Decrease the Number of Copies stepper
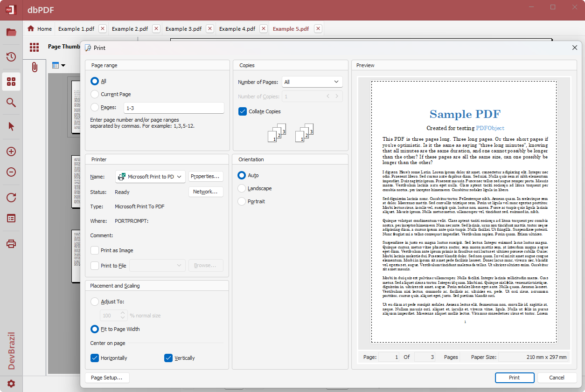This screenshot has height=392, width=585. [328, 96]
